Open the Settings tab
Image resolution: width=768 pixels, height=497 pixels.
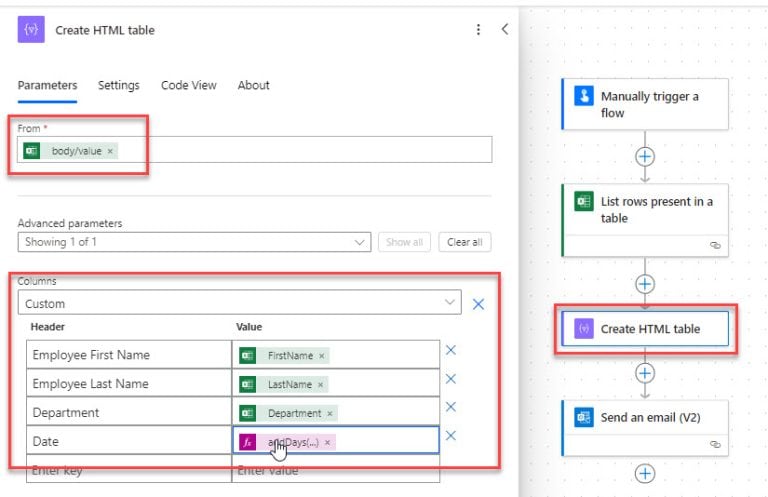(119, 85)
